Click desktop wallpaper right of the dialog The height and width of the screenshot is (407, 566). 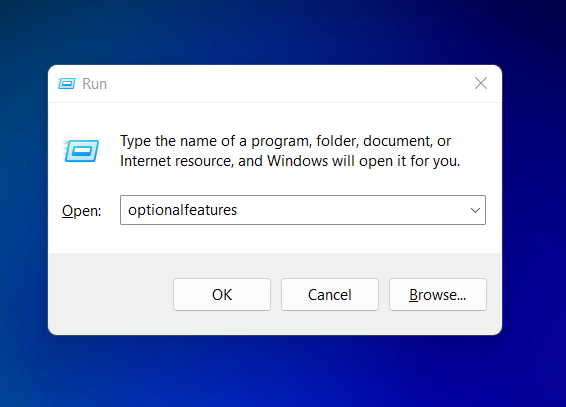tap(534, 202)
